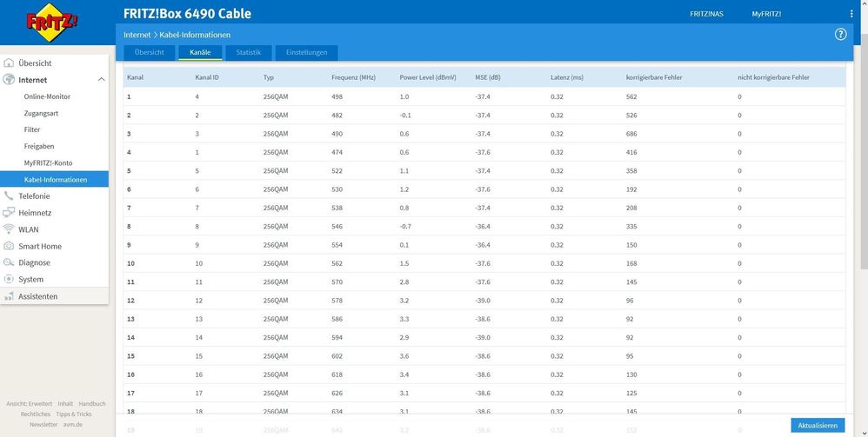Viewport: 868px width, 437px height.
Task: Open the avm.de footer link
Action: click(x=70, y=424)
